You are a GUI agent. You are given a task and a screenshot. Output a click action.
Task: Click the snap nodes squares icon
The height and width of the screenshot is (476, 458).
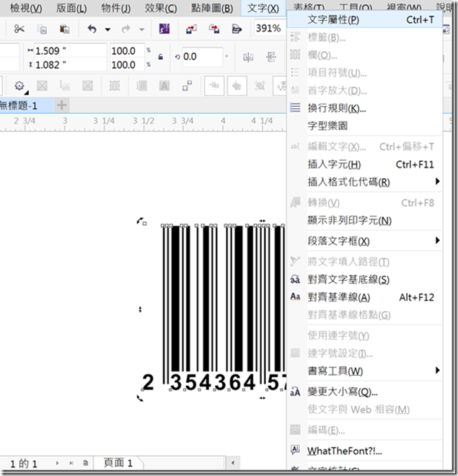coord(187,86)
